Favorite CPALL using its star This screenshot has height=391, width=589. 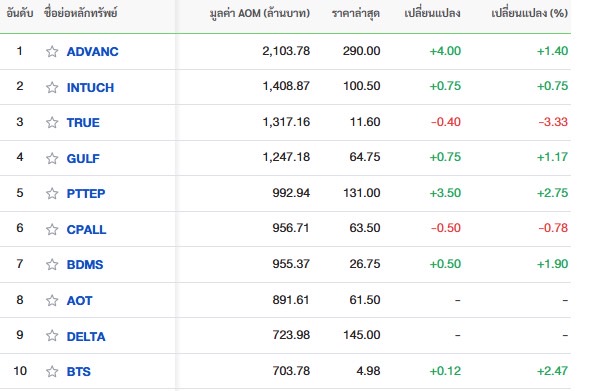pos(52,229)
